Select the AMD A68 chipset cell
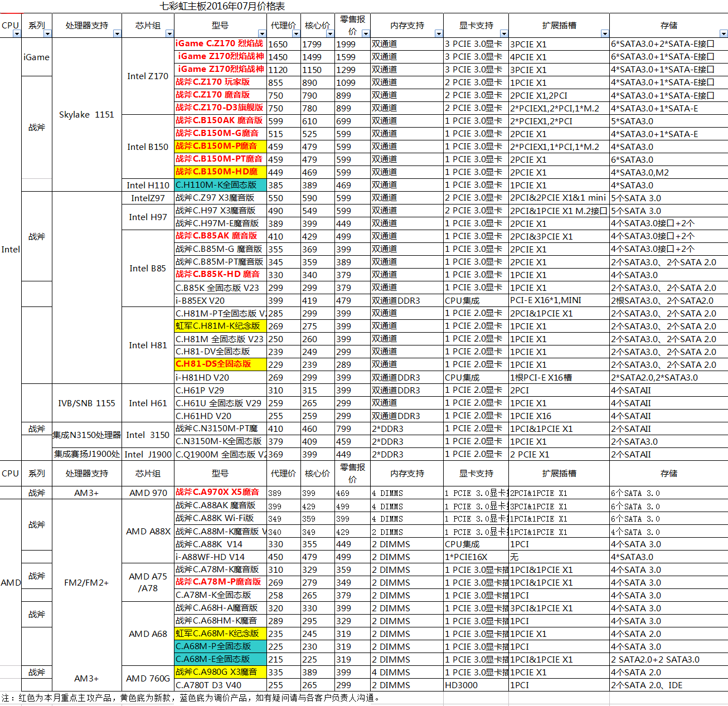The height and width of the screenshot is (706, 728). pos(148,634)
